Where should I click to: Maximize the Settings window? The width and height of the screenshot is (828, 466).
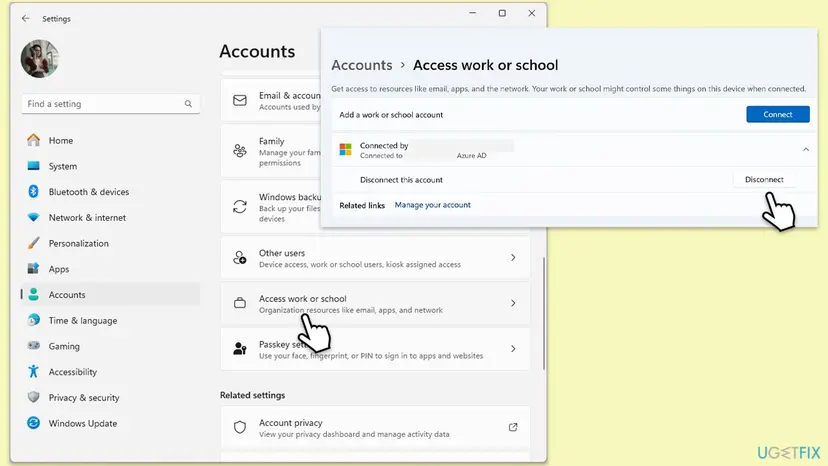click(502, 13)
